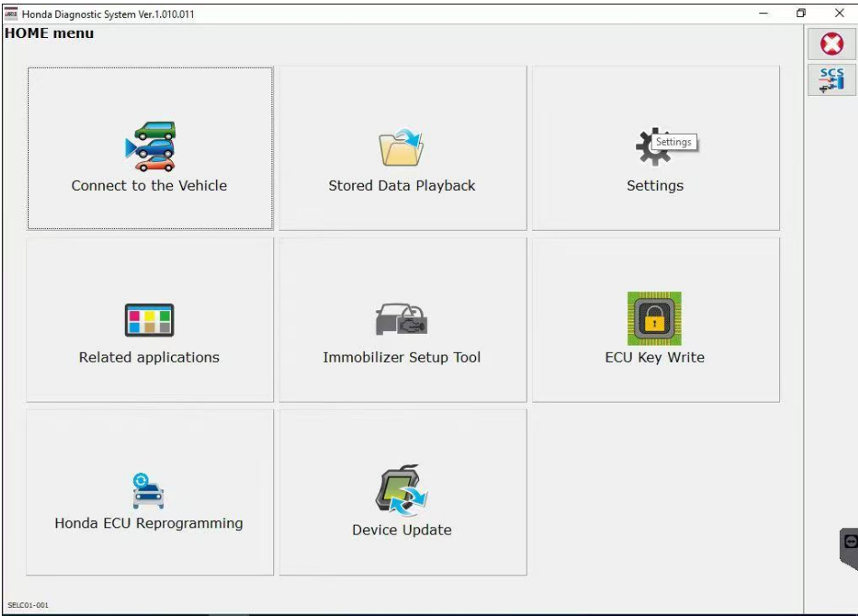Click the red X exit icon in sidebar
The image size is (858, 616).
point(832,43)
